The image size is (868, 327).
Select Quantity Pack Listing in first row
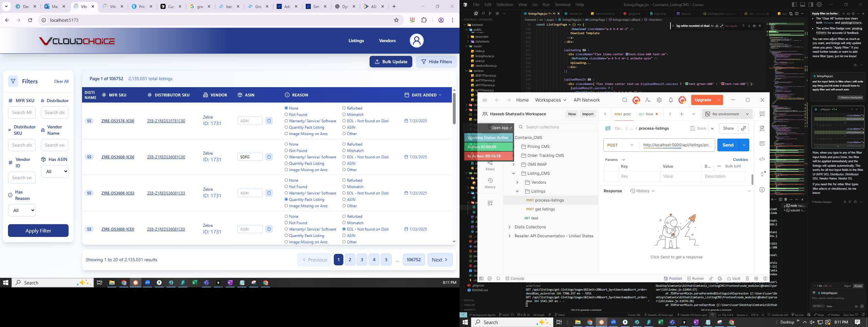click(x=286, y=127)
